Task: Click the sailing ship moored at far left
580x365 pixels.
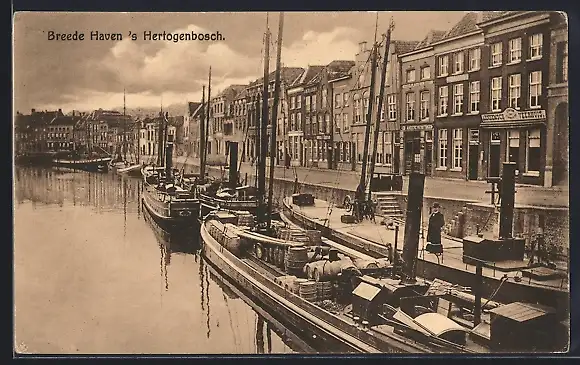Action: pyautogui.click(x=82, y=164)
